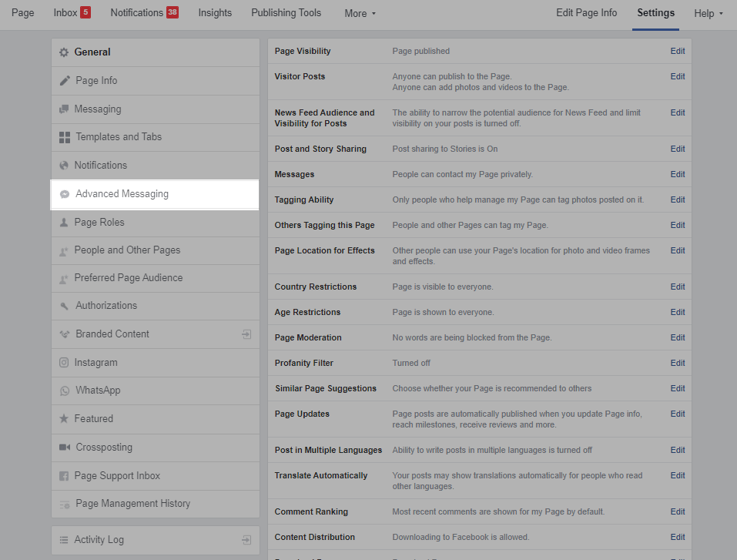Click the external arrow icon on Branded Content row
The width and height of the screenshot is (737, 560).
[x=246, y=334]
